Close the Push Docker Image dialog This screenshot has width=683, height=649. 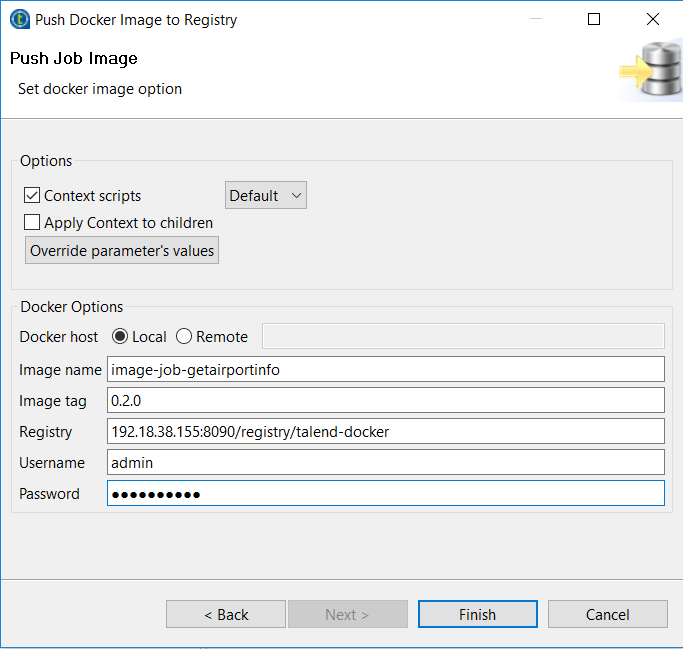click(x=653, y=19)
